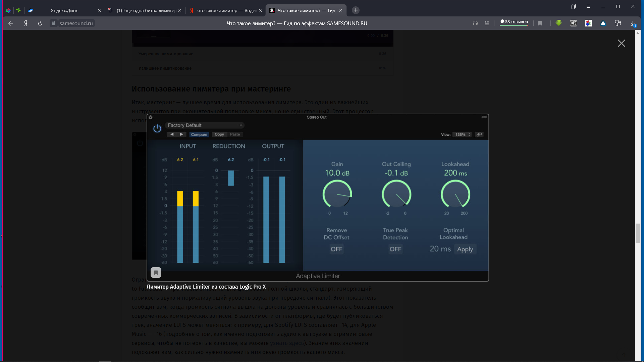Click Apply next to Optimal Lookahead 20 ms
644x362 pixels.
coord(465,249)
